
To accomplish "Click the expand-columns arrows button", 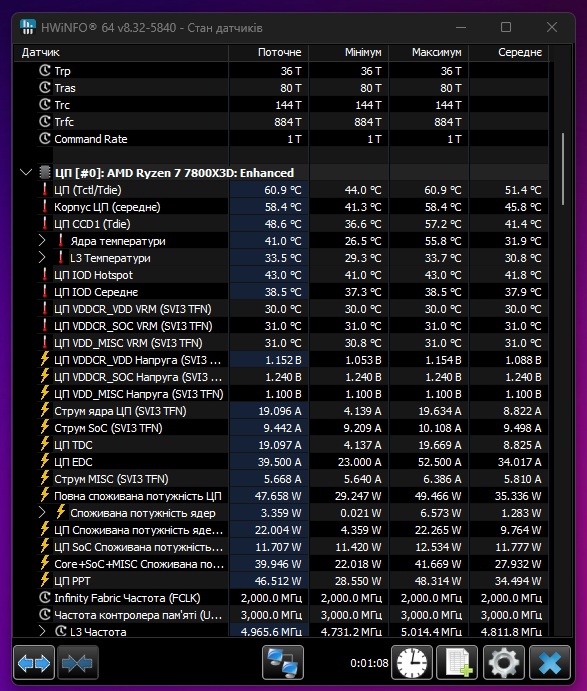I will point(34,663).
